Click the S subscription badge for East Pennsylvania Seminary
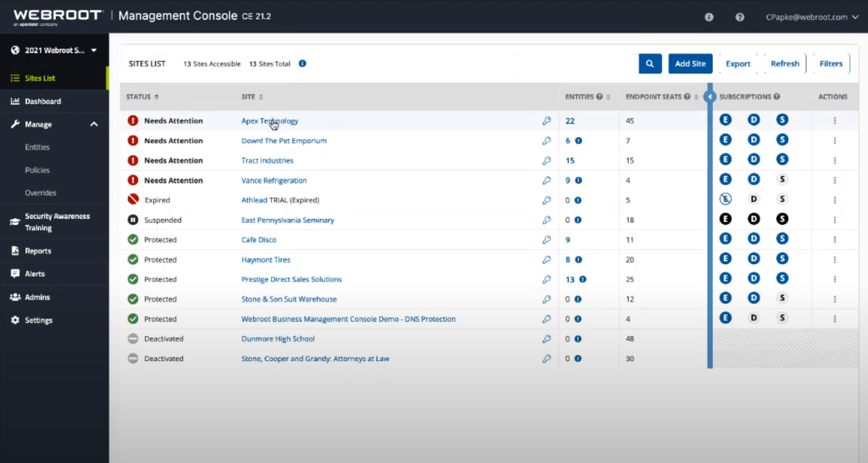 (x=783, y=219)
